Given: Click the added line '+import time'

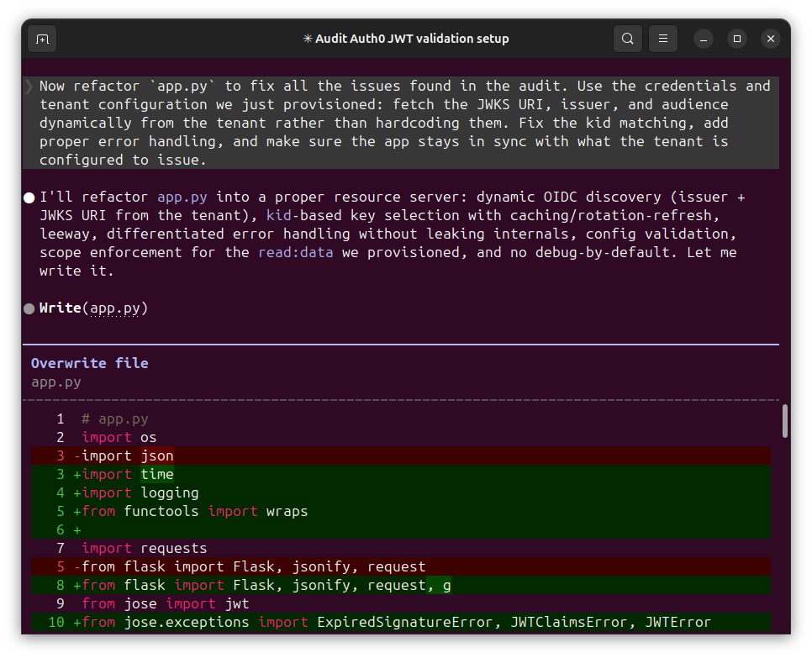Looking at the screenshot, I should 401,474.
